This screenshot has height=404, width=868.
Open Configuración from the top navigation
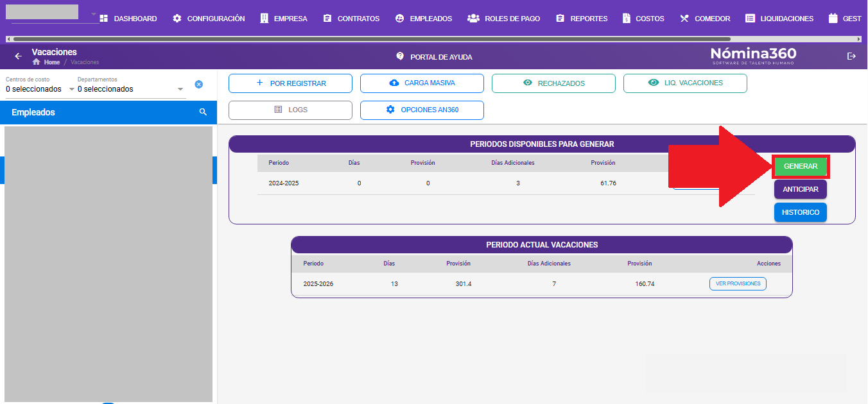tap(209, 19)
